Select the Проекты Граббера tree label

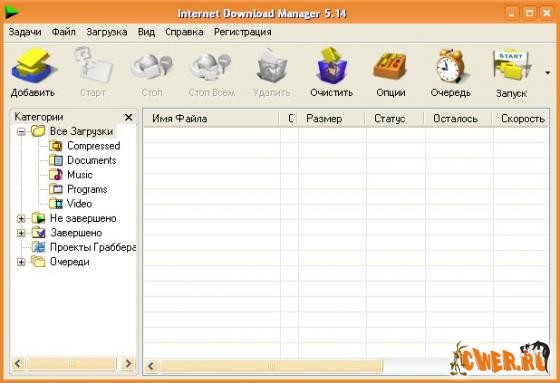pos(93,247)
